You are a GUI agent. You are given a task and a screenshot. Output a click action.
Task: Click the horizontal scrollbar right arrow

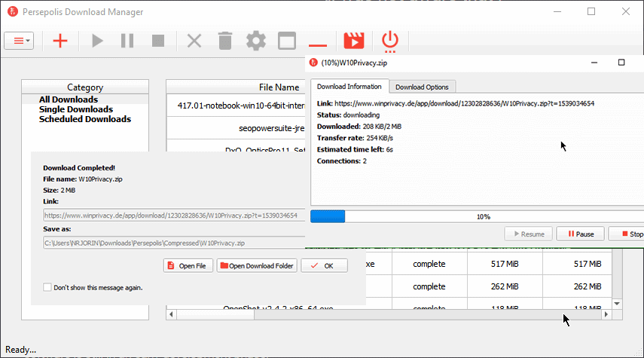click(x=606, y=314)
